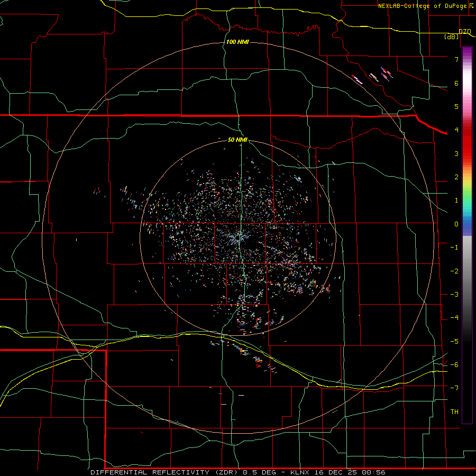Viewport: 476px width, 476px height.
Task: Pick the blue zero-dB segment of color bar
Action: 467,225
